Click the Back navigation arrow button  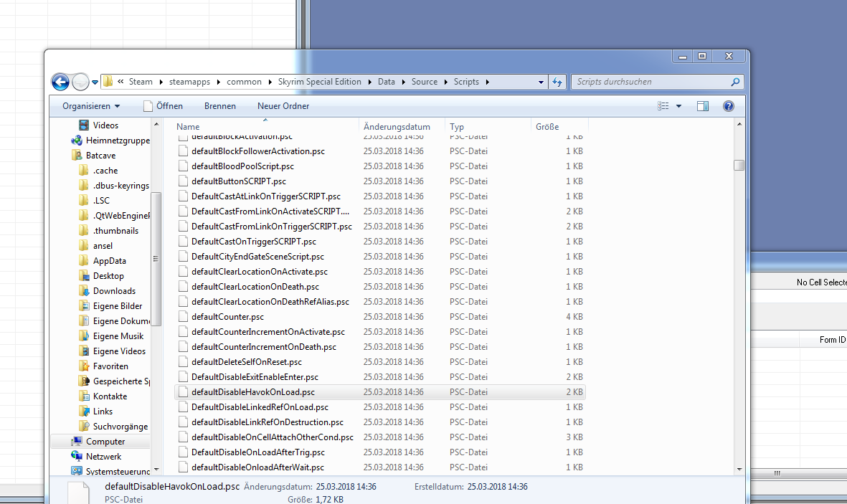click(x=60, y=82)
